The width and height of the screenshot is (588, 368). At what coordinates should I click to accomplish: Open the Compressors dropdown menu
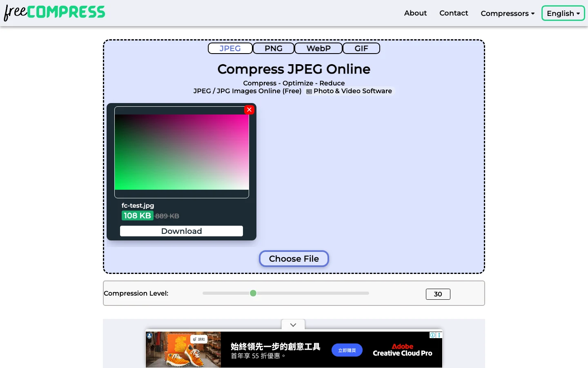pos(508,13)
